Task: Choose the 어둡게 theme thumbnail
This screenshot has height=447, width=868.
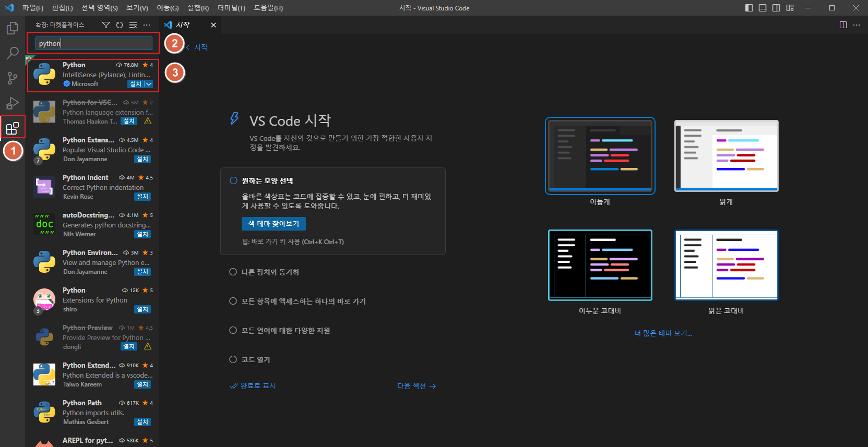Action: pyautogui.click(x=600, y=156)
